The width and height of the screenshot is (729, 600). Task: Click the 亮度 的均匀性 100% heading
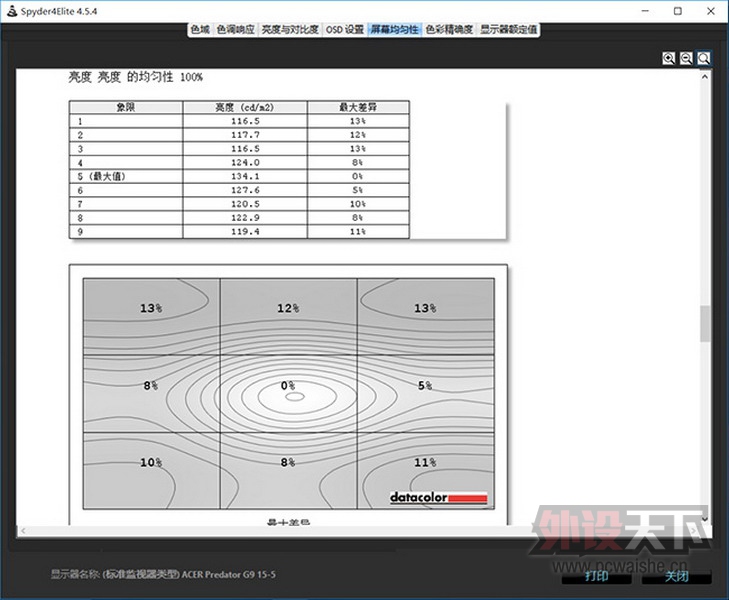pyautogui.click(x=135, y=77)
